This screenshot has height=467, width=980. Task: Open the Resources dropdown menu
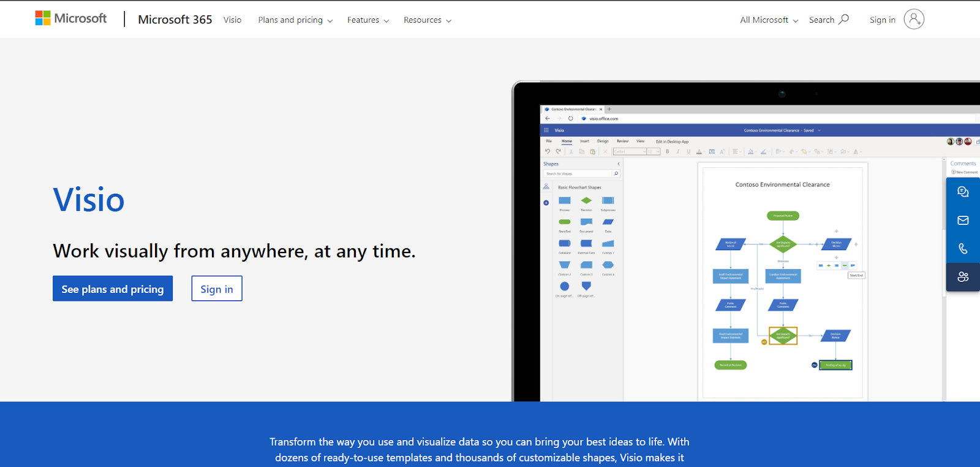pyautogui.click(x=427, y=20)
